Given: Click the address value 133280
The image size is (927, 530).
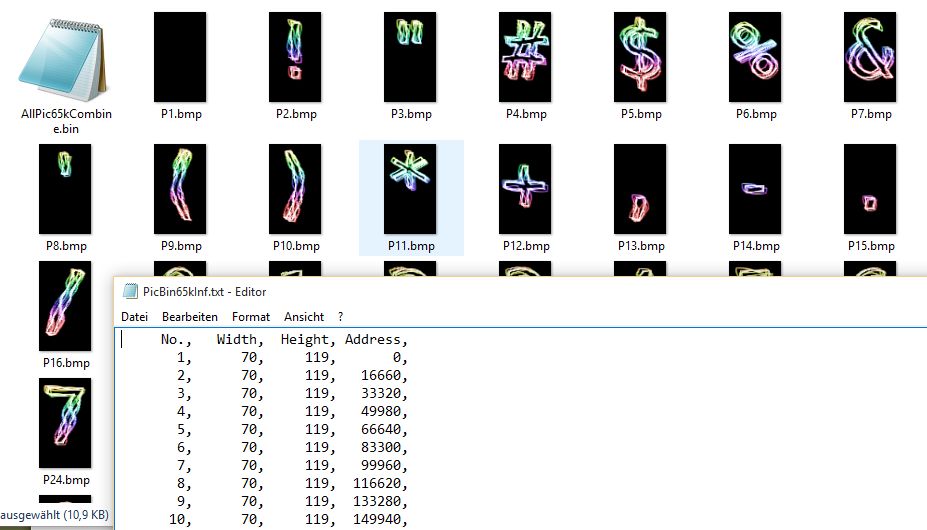Looking at the screenshot, I should 380,502.
